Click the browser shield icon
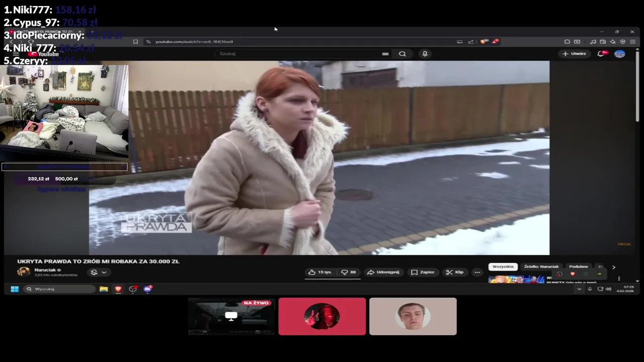Image resolution: width=644 pixels, height=362 pixels. (x=623, y=42)
